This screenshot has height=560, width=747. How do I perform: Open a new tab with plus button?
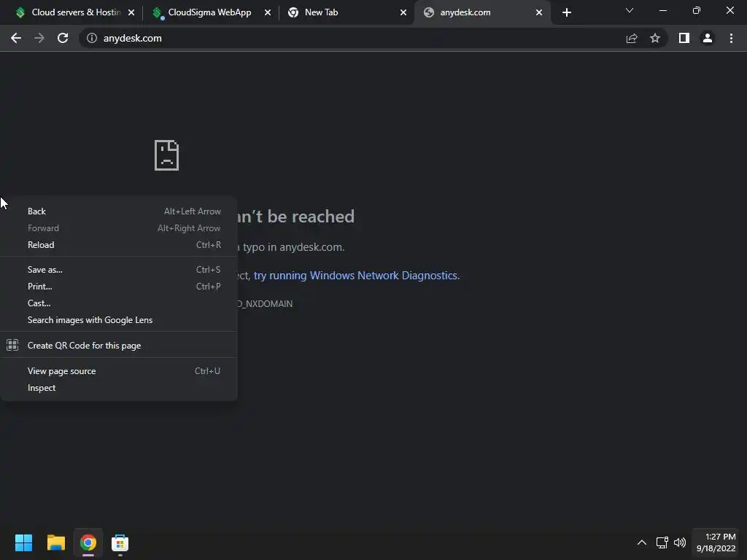pos(566,12)
